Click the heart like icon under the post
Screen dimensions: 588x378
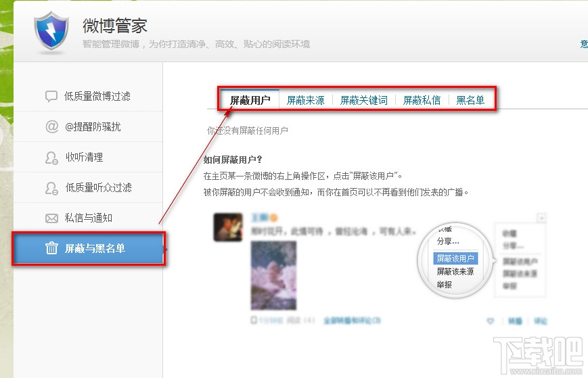click(490, 321)
